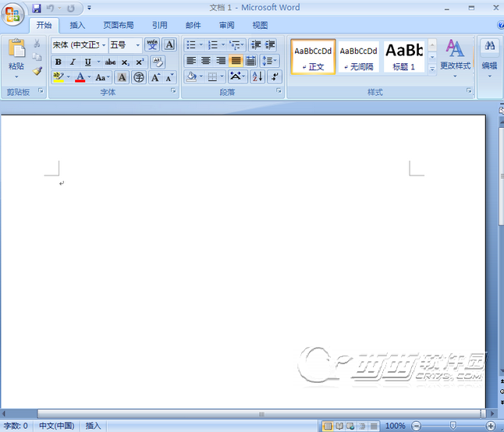
Task: Click the language 中文(中国) status button
Action: (57, 426)
